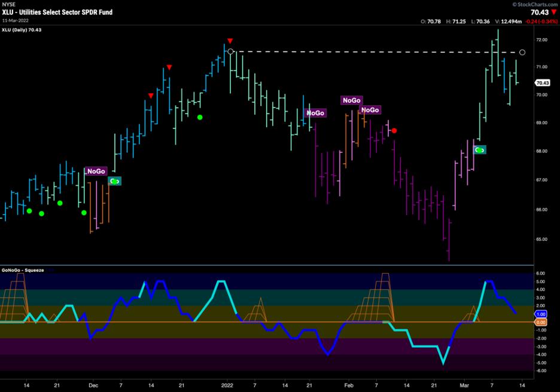Click the white circle ending the dashed line
The height and width of the screenshot is (392, 560).
coord(522,53)
